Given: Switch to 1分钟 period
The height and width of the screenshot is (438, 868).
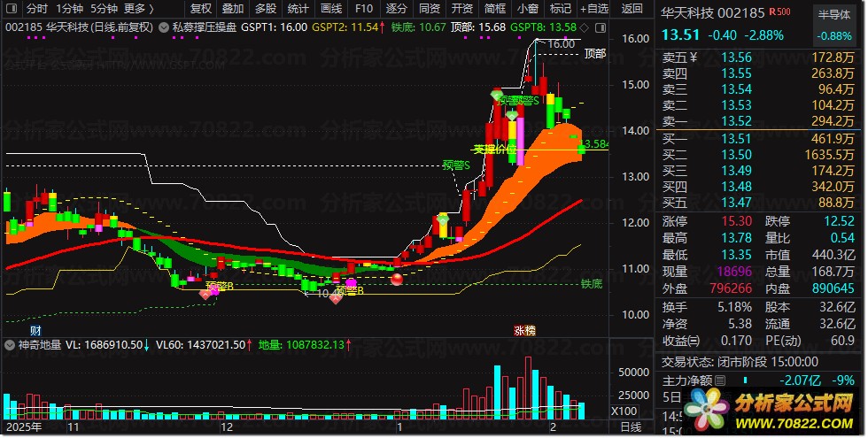Looking at the screenshot, I should click(70, 9).
